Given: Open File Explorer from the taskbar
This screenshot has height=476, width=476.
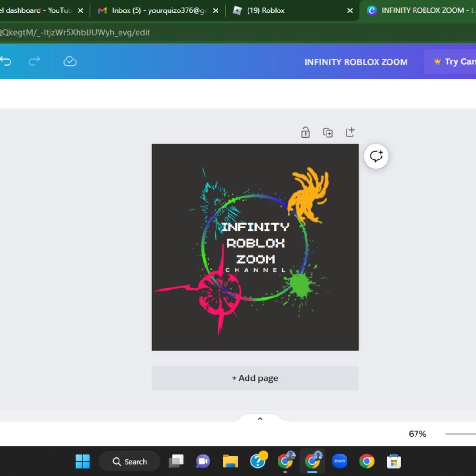Looking at the screenshot, I should pos(230,461).
